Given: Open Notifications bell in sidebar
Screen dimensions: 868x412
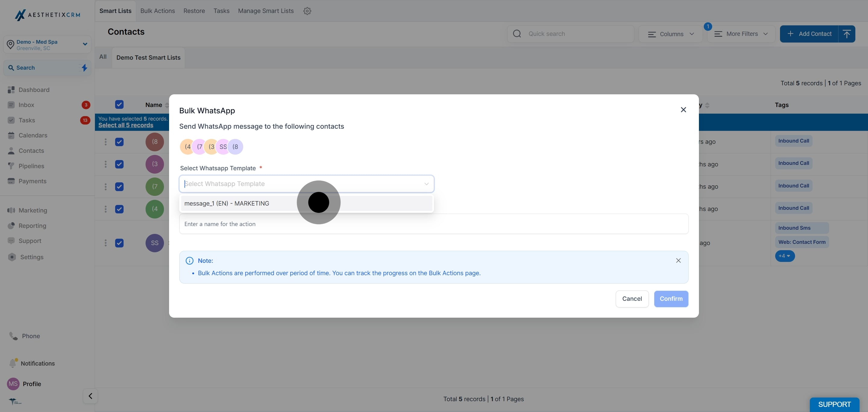Looking at the screenshot, I should tap(13, 363).
